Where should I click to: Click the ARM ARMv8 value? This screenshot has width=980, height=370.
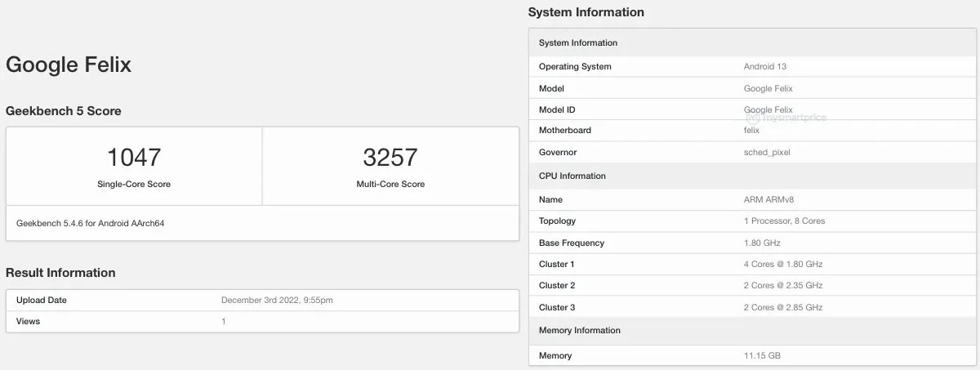click(x=771, y=200)
